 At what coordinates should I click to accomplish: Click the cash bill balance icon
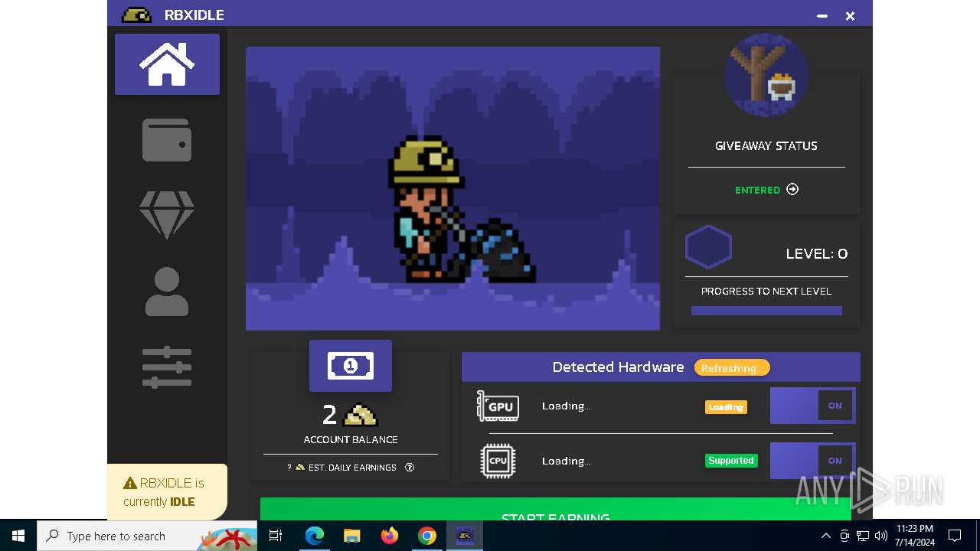351,366
